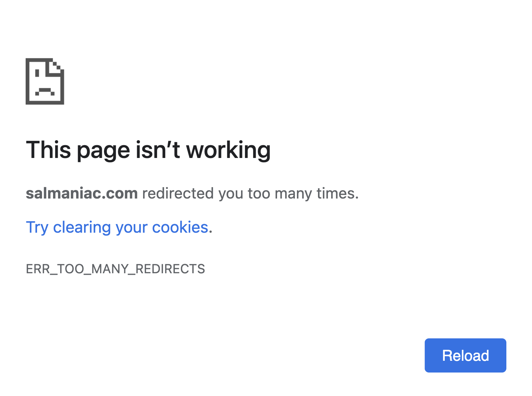The image size is (532, 396).
Task: Click the redirect error description sentence
Action: (192, 194)
